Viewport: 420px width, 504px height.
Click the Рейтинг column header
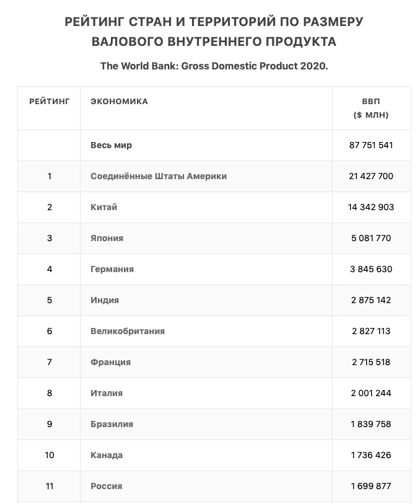[x=50, y=101]
